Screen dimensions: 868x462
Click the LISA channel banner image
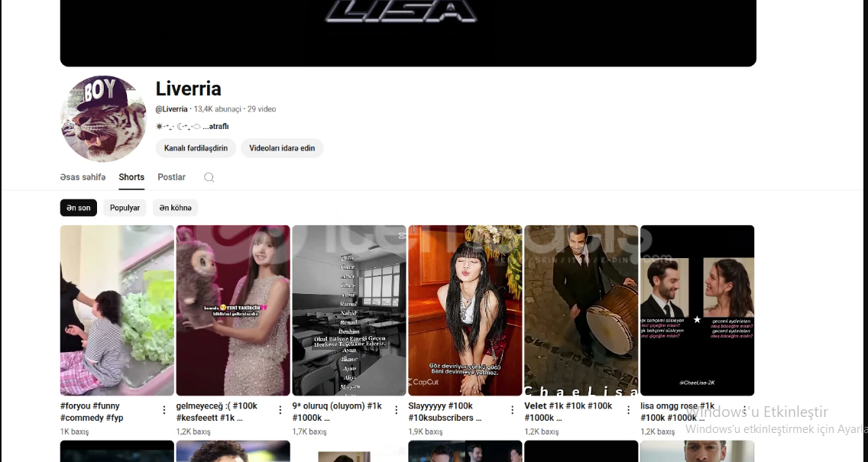pos(408,33)
